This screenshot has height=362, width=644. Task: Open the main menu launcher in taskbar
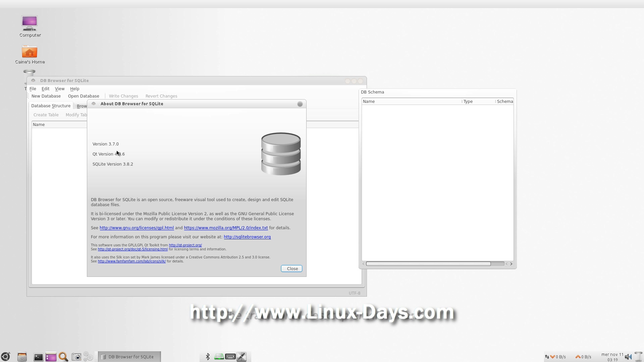click(x=6, y=357)
